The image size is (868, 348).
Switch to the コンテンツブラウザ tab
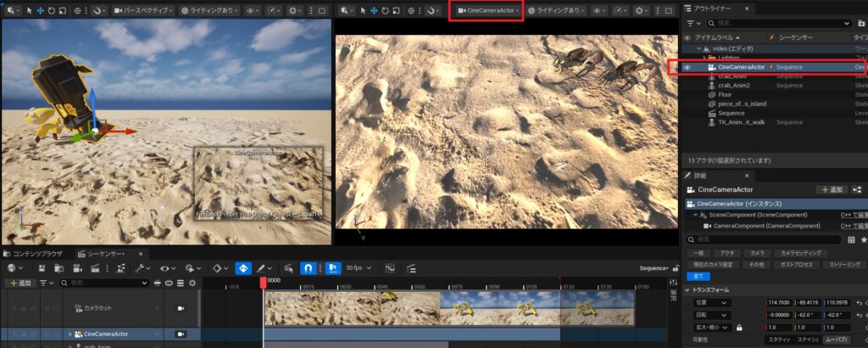[33, 253]
